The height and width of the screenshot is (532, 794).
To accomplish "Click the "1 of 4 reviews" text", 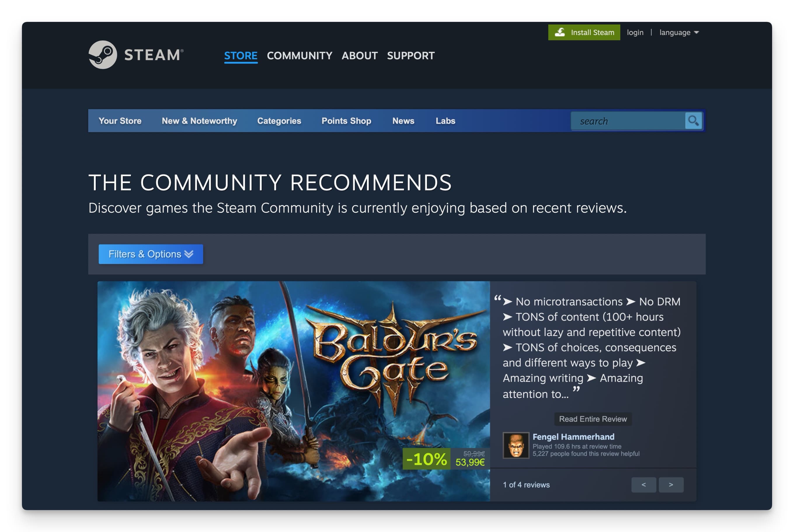I will click(526, 485).
